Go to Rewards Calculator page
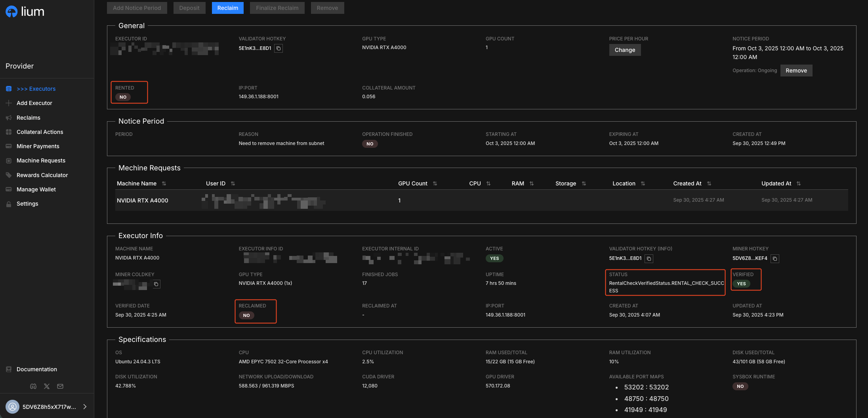 tap(42, 175)
